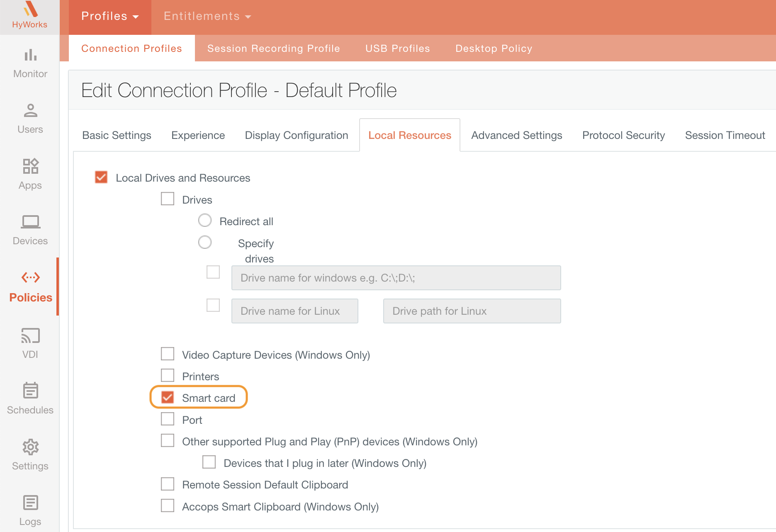Select the Redirect all radio button
776x532 pixels.
click(205, 221)
